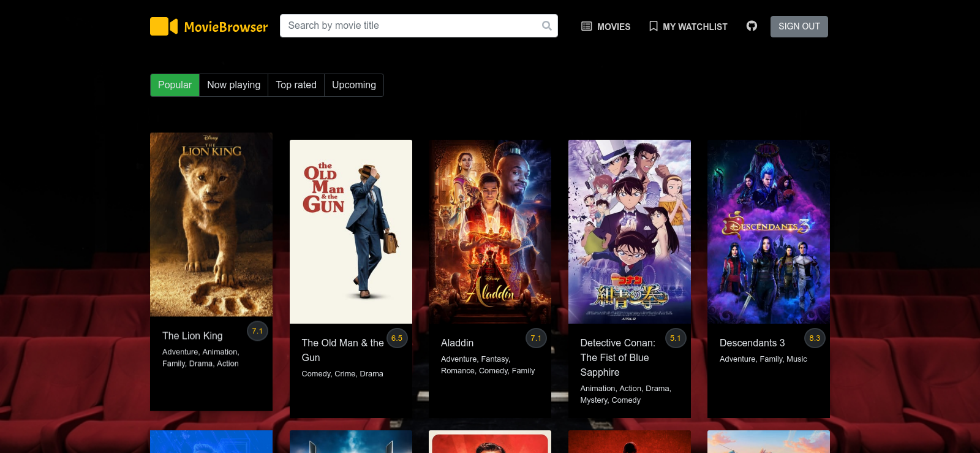Click the SIGN OUT button
980x453 pixels.
(x=799, y=26)
